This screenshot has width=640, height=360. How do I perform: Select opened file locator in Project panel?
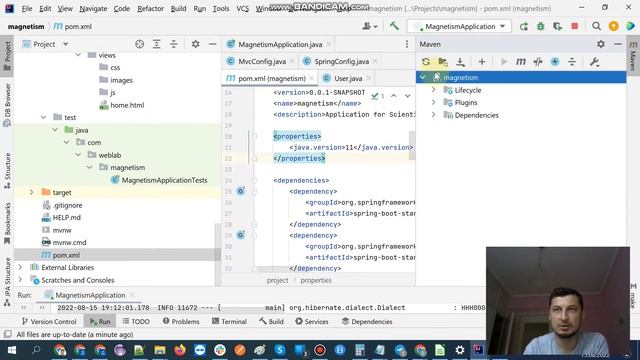click(x=140, y=44)
